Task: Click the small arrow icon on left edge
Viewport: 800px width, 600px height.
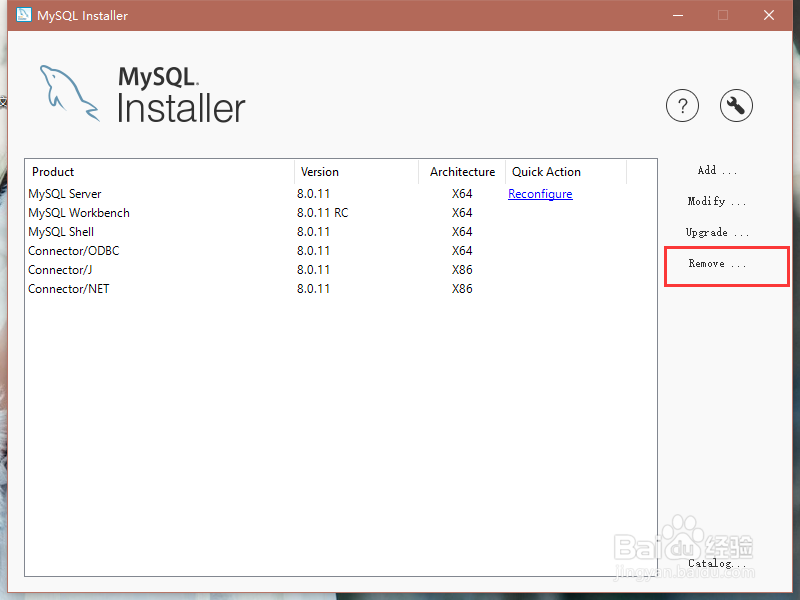Action: coord(5,102)
